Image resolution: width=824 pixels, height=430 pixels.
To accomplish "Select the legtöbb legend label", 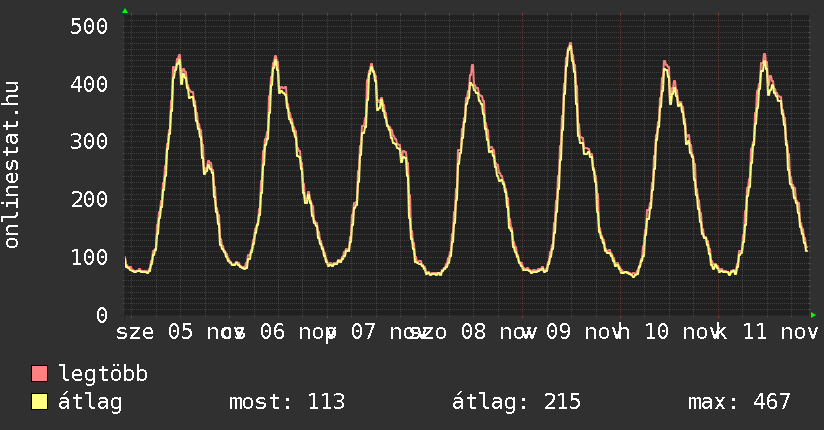I will [104, 375].
